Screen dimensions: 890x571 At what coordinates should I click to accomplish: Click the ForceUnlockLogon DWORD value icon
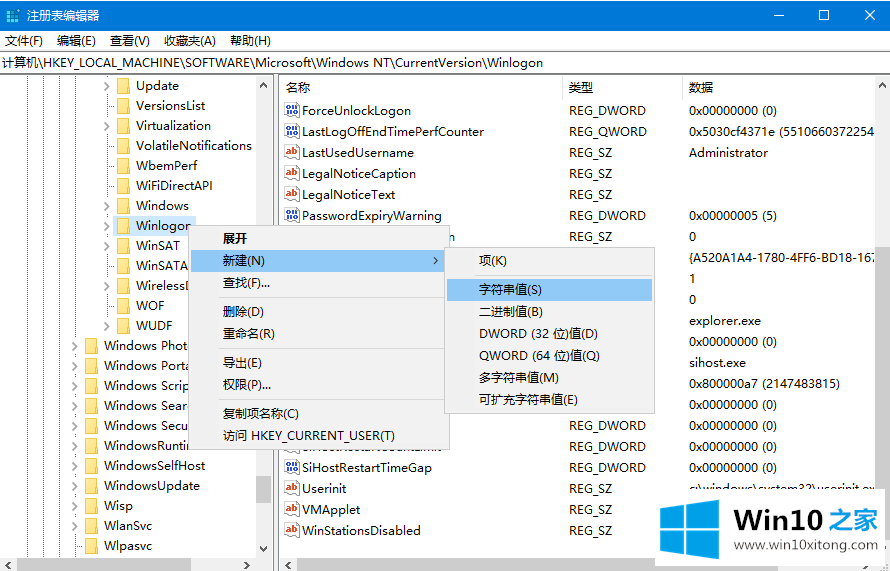(293, 111)
